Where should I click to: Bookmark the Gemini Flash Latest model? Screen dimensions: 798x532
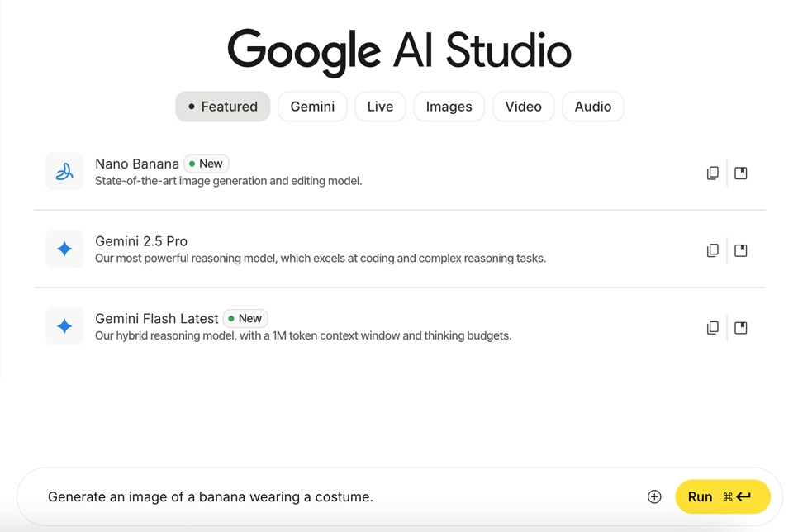[741, 327]
